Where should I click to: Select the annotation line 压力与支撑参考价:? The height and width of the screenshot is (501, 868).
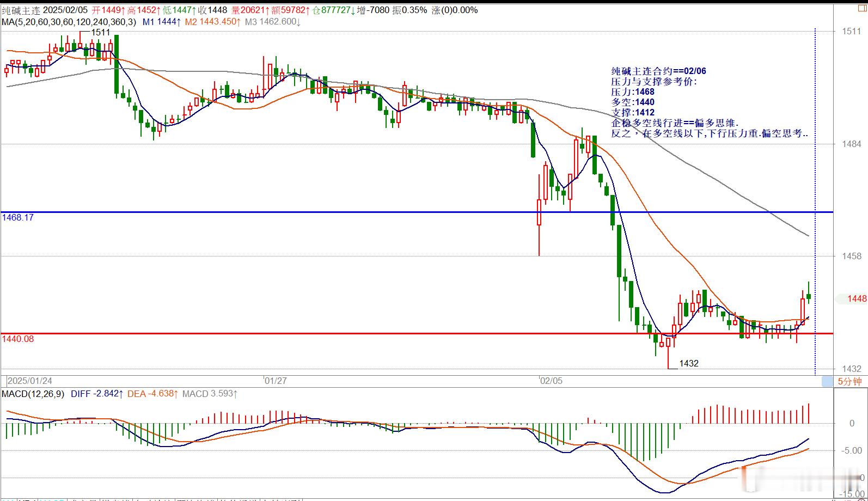click(x=654, y=81)
